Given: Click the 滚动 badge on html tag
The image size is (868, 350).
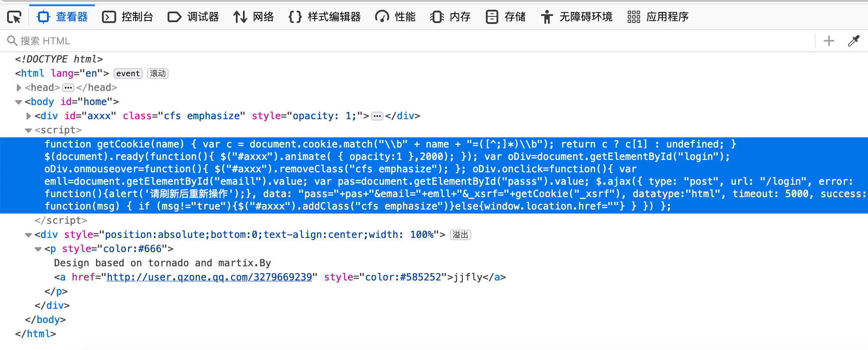Looking at the screenshot, I should point(158,74).
